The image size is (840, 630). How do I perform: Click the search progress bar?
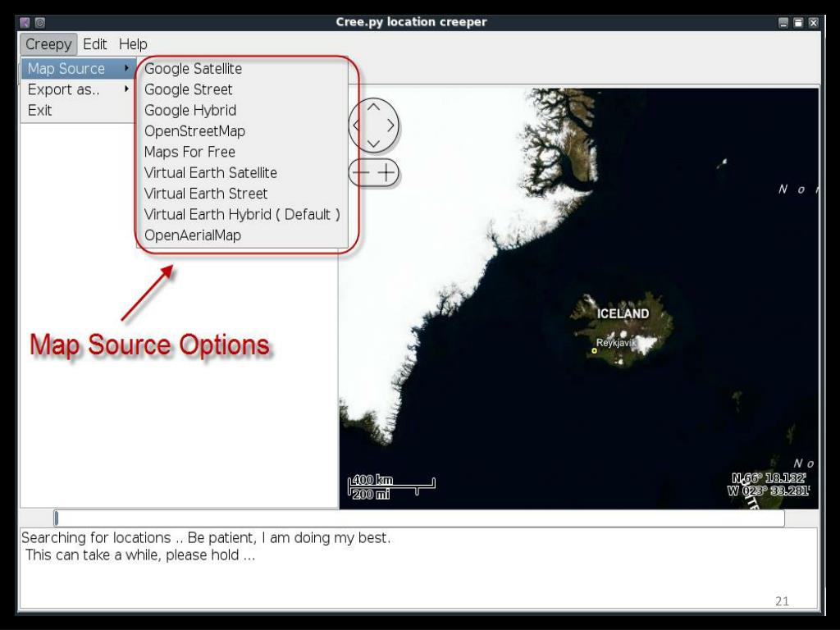pyautogui.click(x=419, y=518)
